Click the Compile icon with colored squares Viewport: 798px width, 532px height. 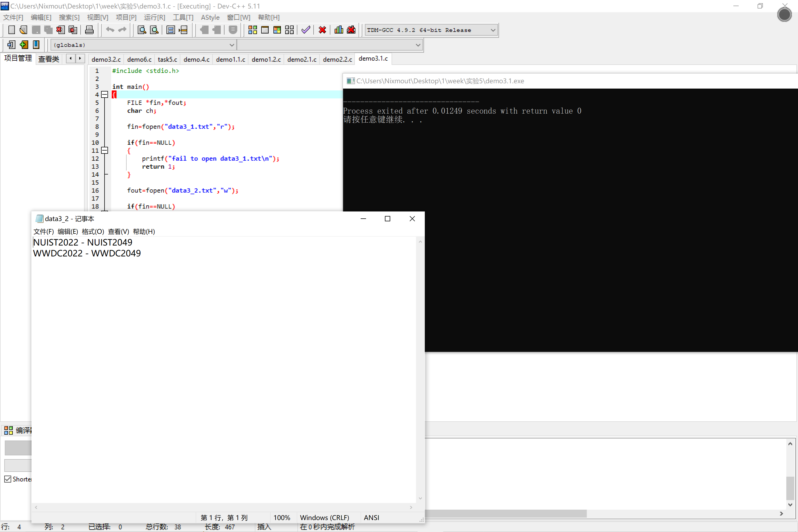(252, 30)
